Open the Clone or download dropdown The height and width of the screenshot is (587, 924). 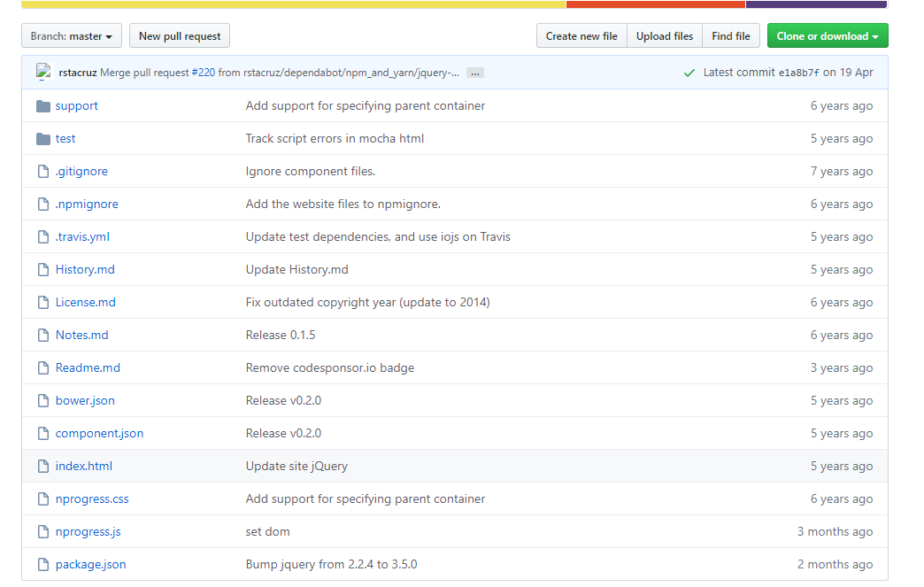point(828,36)
